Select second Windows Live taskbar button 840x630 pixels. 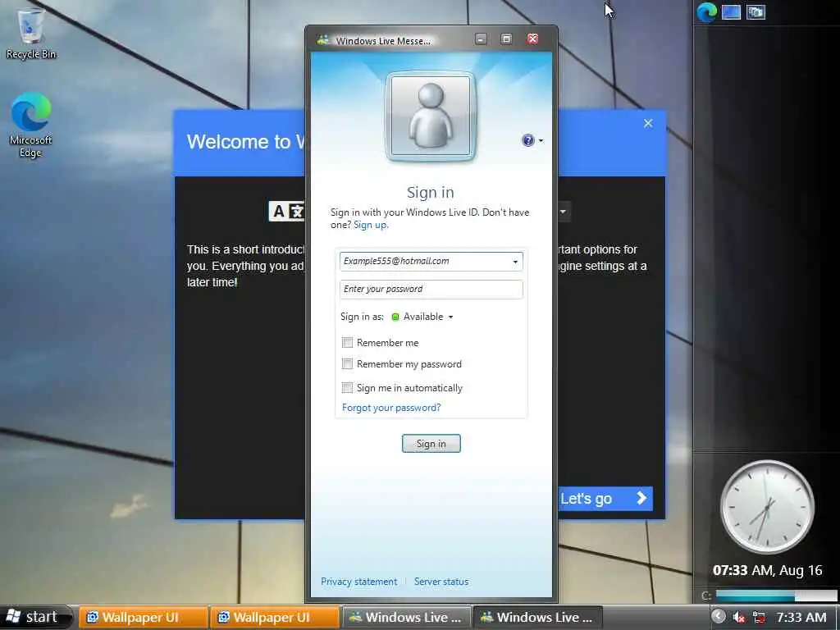[x=538, y=617]
